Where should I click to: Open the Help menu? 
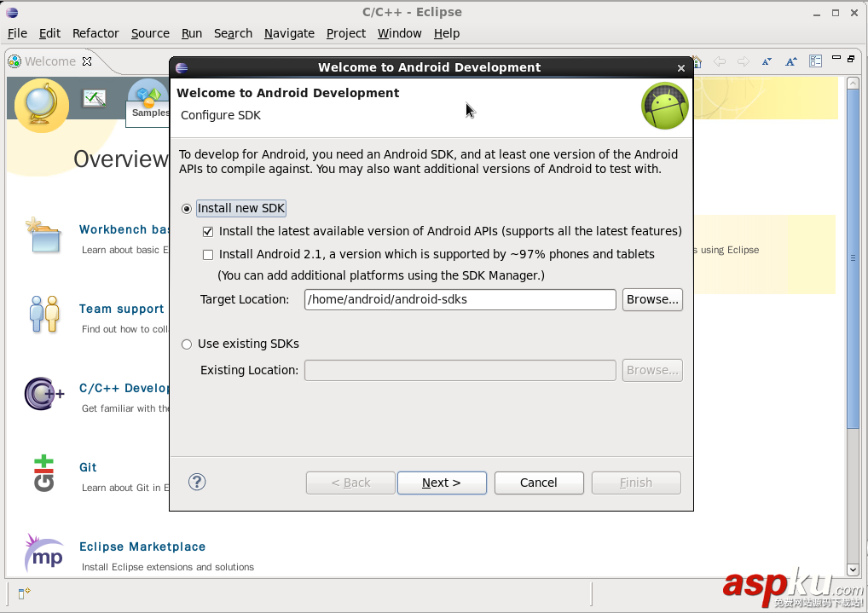446,33
